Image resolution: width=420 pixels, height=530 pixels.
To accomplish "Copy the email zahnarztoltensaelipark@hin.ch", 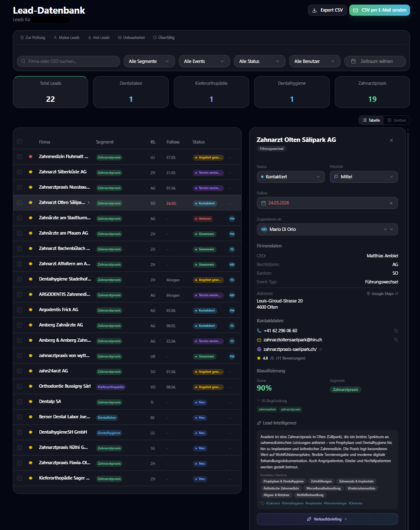I will coord(396,340).
